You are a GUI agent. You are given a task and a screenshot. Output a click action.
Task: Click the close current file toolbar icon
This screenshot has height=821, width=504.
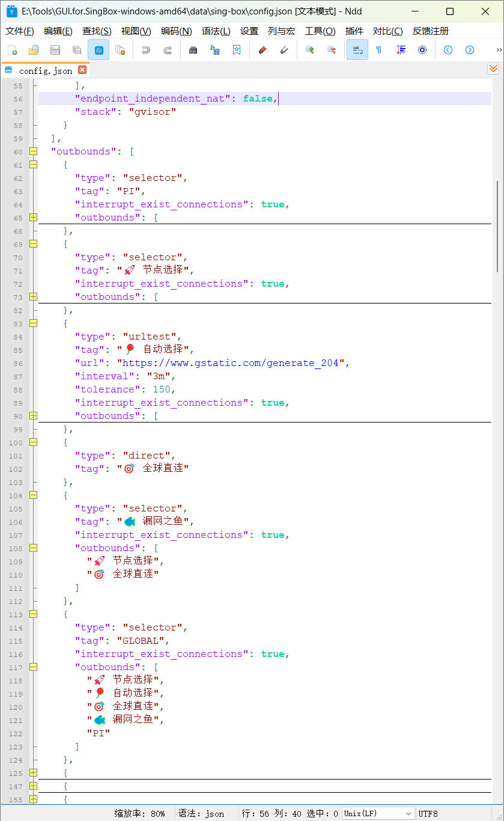(x=120, y=50)
